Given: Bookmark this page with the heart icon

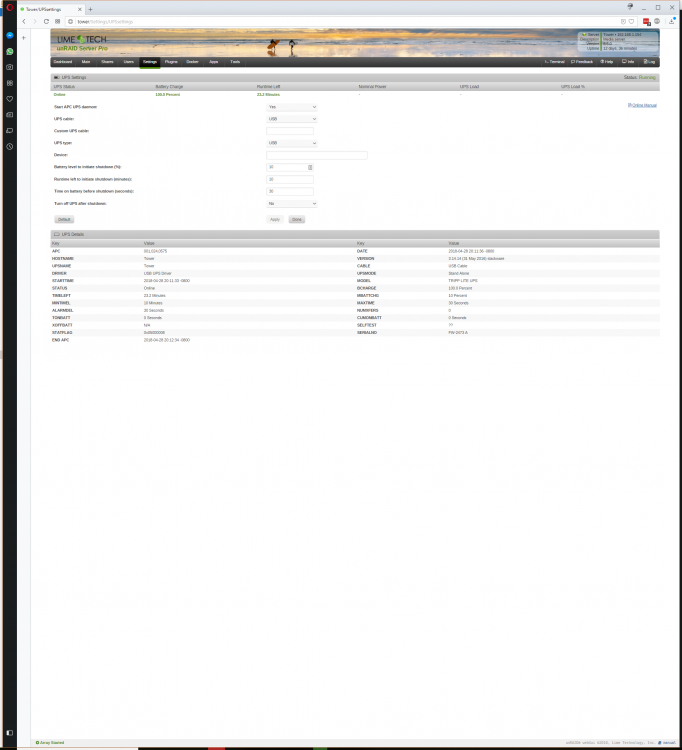Looking at the screenshot, I should 631,22.
